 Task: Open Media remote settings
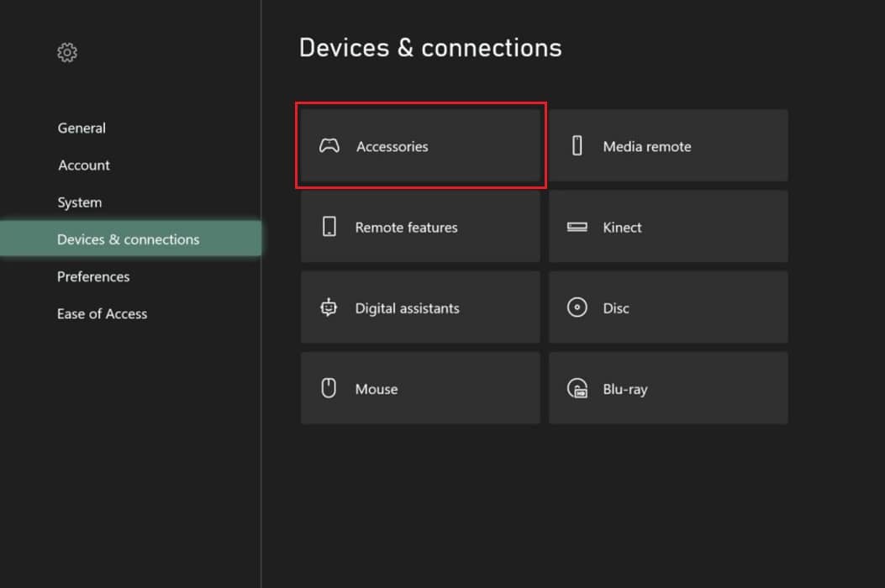click(x=668, y=145)
